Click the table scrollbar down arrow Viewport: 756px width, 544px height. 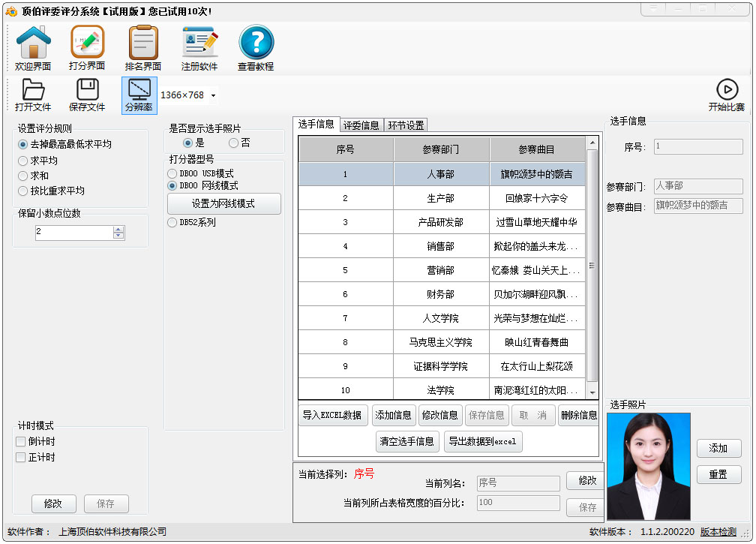point(592,393)
